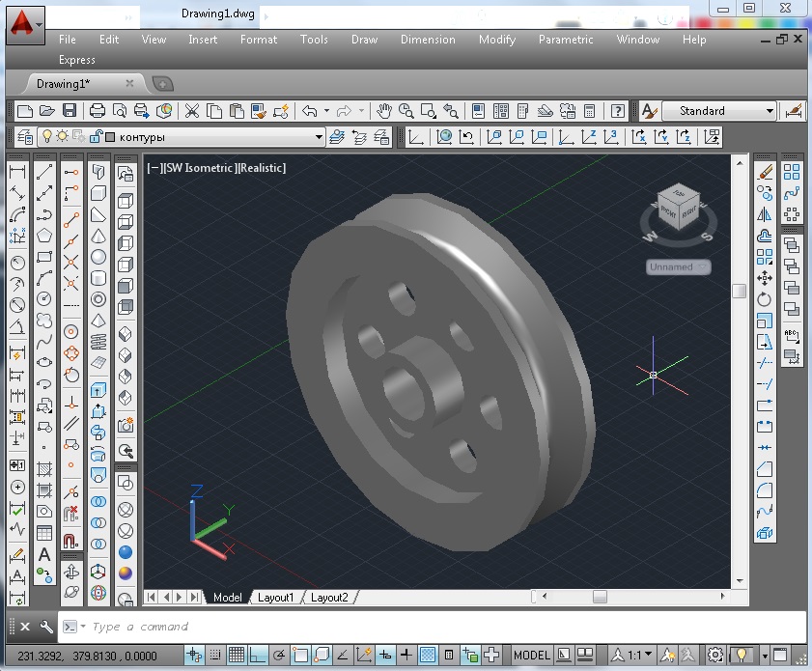
Task: Click the horizontal scrollbar thumb below viewport
Action: click(x=600, y=597)
